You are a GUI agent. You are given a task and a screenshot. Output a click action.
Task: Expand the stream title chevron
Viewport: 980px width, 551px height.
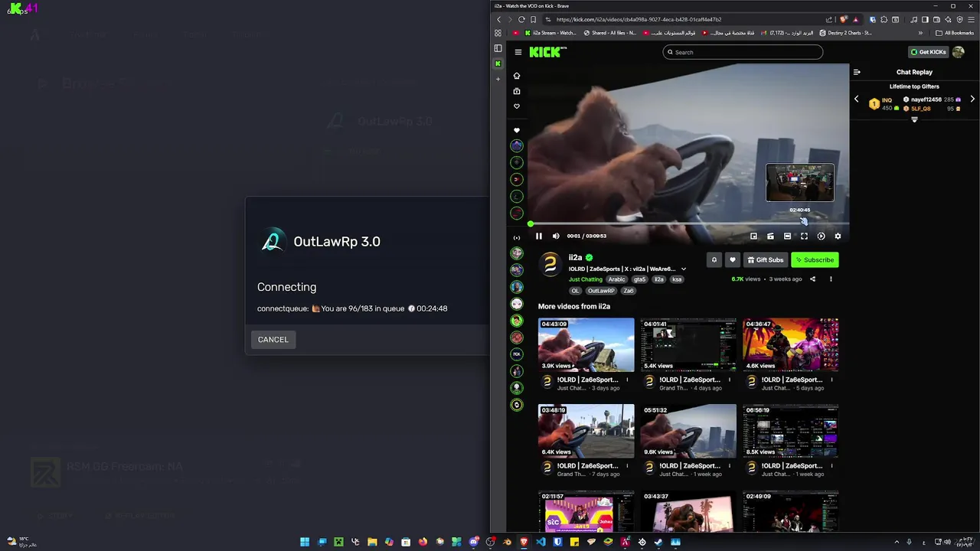684,269
